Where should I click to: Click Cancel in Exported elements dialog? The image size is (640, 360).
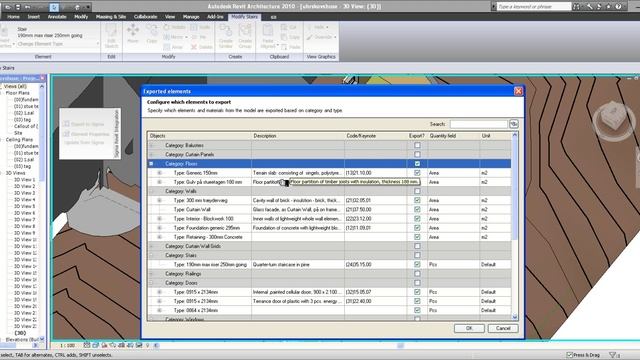click(503, 328)
